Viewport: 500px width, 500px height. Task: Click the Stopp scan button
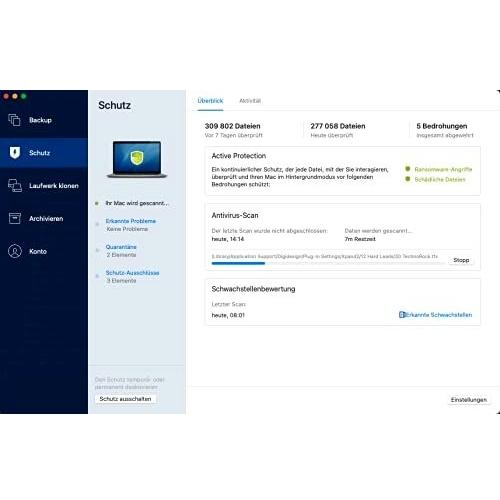(x=461, y=260)
